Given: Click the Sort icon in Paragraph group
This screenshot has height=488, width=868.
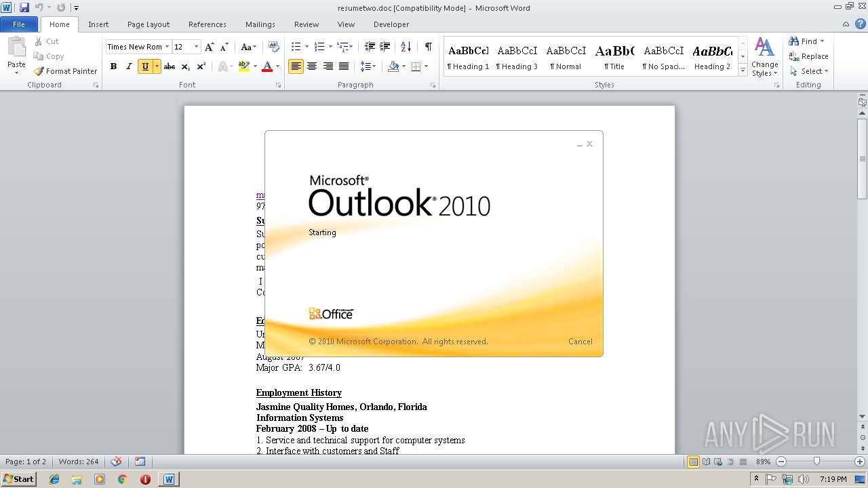Looking at the screenshot, I should [406, 47].
